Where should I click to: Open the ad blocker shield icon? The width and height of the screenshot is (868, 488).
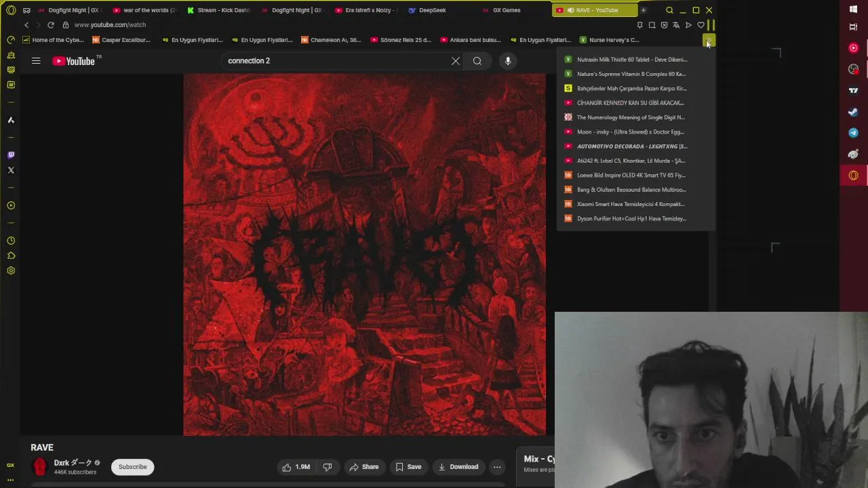(x=664, y=25)
